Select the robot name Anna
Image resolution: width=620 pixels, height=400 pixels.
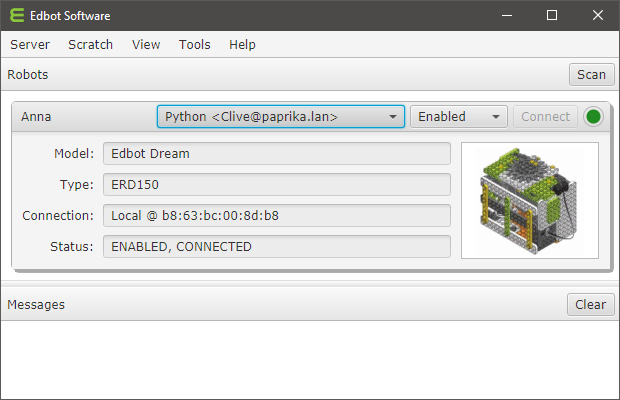[36, 117]
